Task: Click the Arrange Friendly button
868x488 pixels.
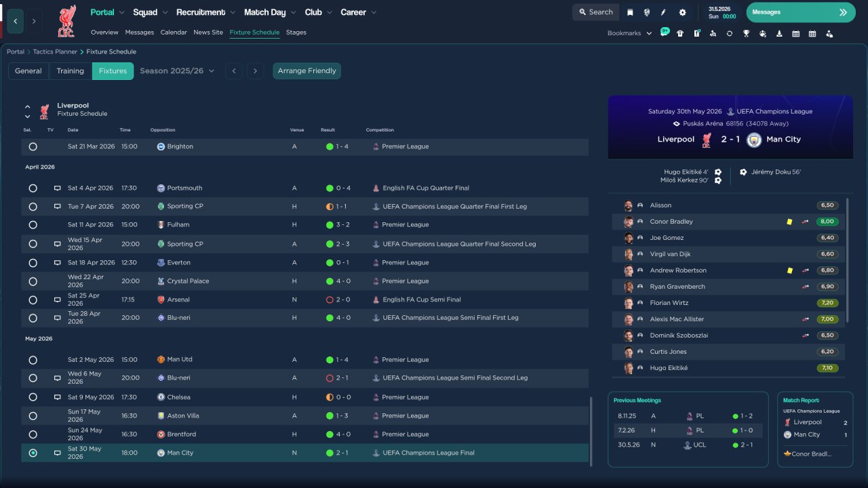Action: [x=307, y=71]
